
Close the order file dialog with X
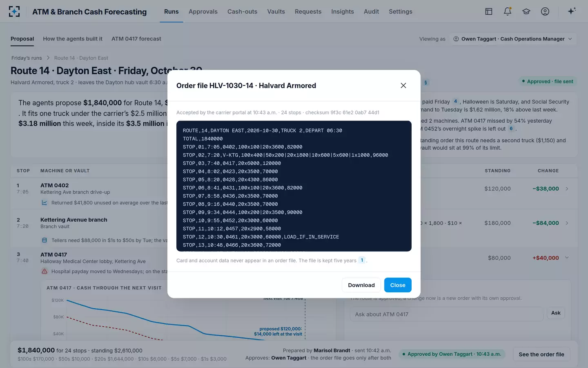coord(403,85)
